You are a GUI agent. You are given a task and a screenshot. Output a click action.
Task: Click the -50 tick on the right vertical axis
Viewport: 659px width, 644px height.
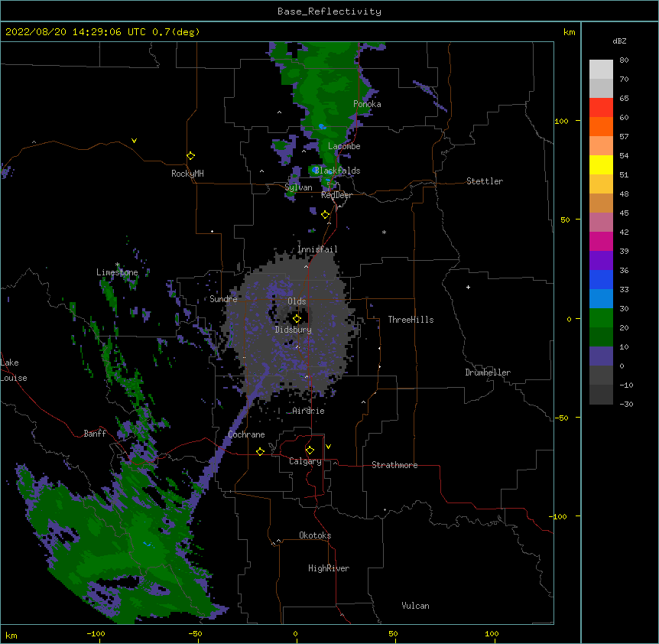click(x=561, y=418)
